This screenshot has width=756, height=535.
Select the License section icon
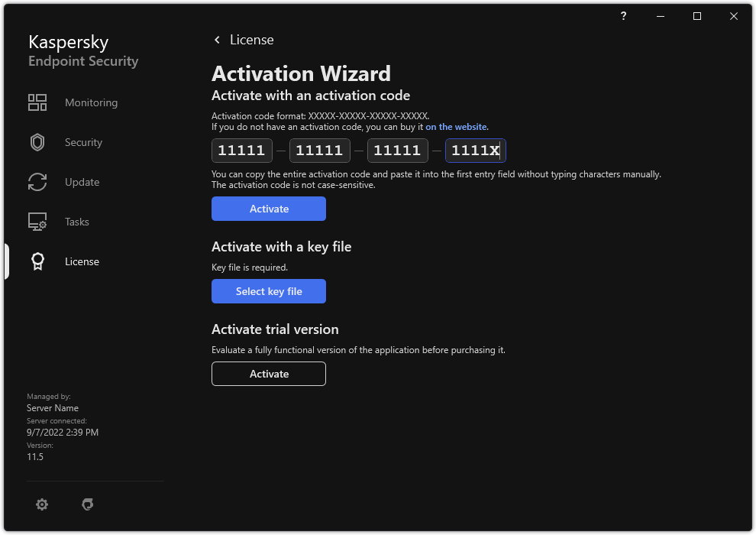point(37,261)
